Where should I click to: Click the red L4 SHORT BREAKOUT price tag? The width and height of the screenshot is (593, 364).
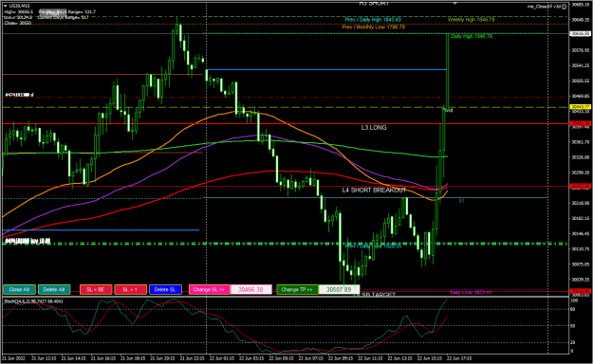click(x=580, y=187)
